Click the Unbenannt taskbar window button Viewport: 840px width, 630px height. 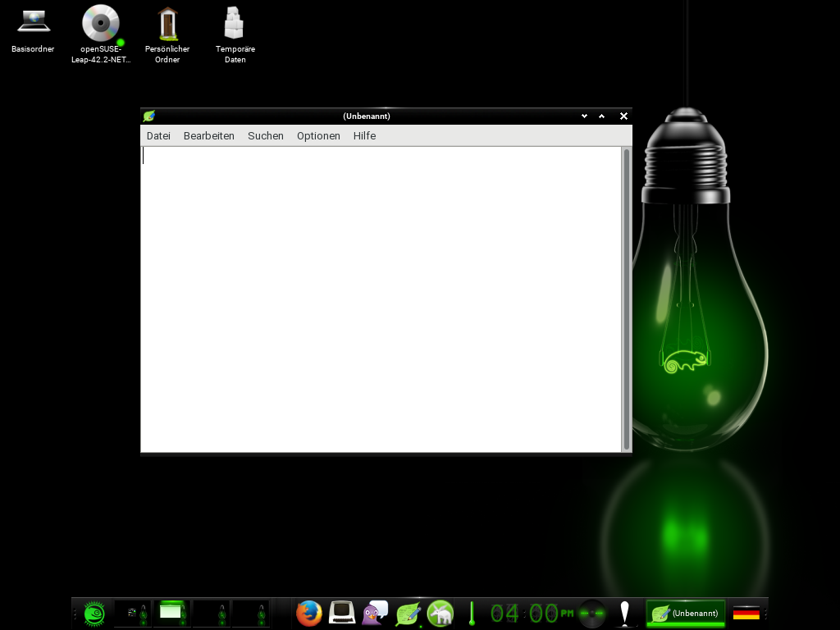pyautogui.click(x=686, y=613)
